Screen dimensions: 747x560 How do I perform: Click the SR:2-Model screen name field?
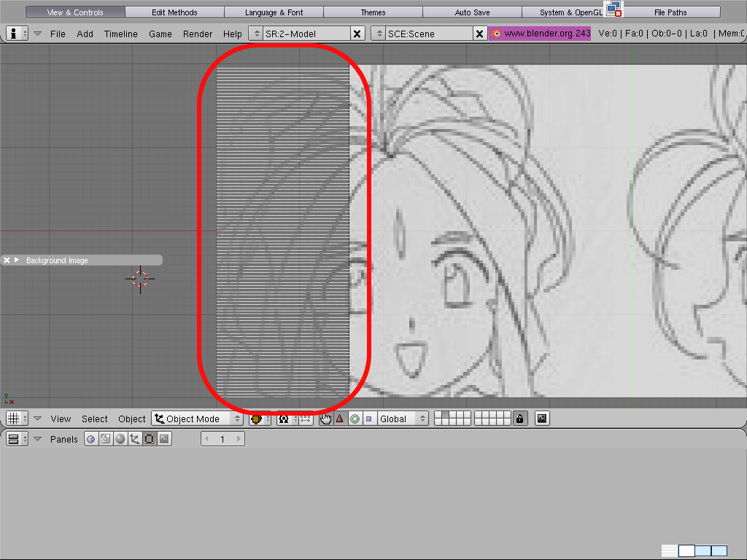(x=306, y=34)
